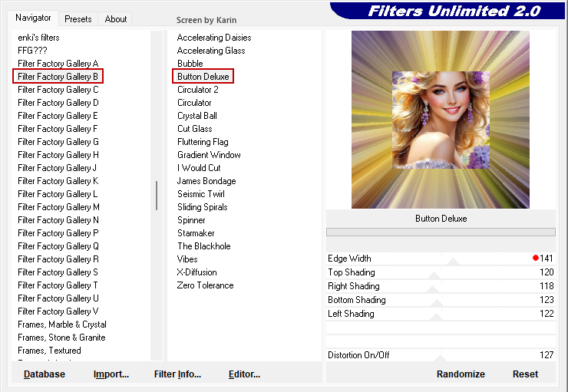The image size is (568, 392).
Task: Open Filter Info... dialog
Action: point(177,374)
